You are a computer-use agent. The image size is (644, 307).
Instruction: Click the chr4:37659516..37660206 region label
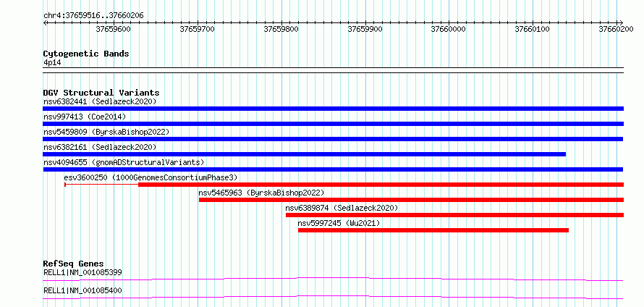93,16
